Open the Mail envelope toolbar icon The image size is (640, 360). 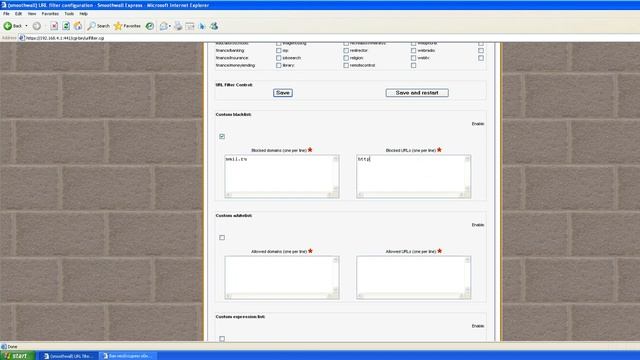pos(164,26)
